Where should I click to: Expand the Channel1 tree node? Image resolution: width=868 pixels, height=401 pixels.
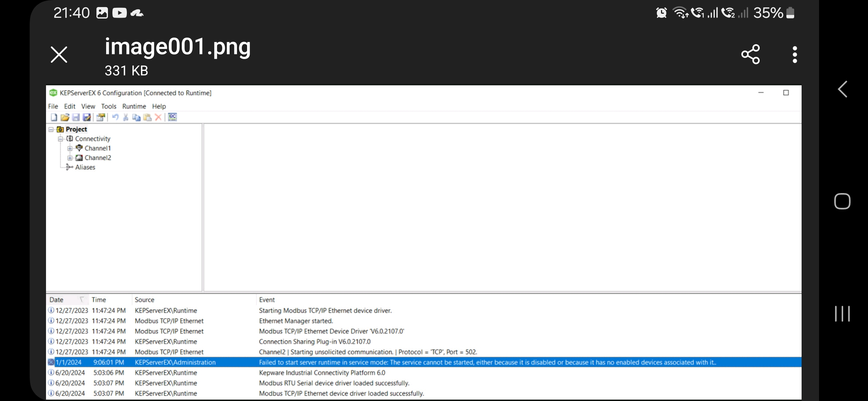70,148
